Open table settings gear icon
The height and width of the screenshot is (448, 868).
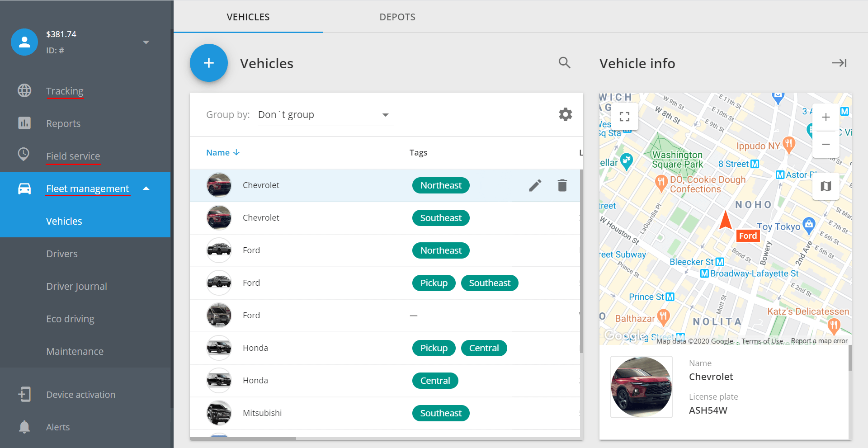coord(566,114)
